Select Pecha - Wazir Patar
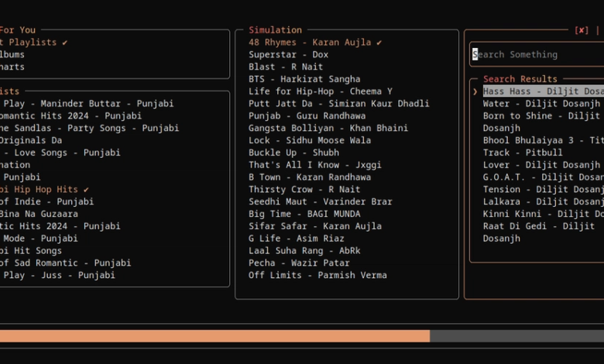The width and height of the screenshot is (604, 364). click(x=299, y=263)
